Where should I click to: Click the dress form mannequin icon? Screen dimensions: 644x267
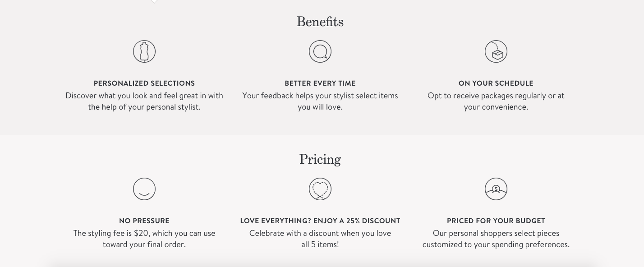[144, 51]
